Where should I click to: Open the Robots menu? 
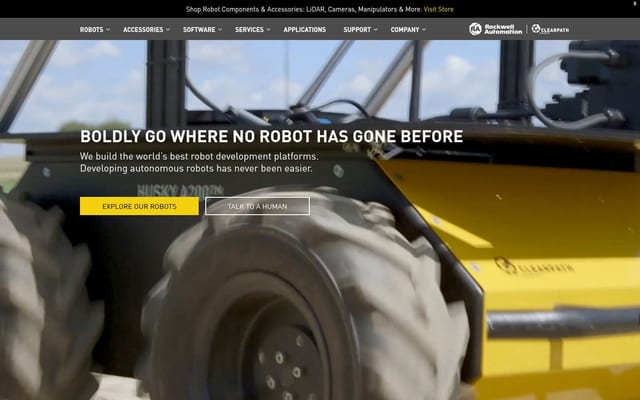[x=91, y=29]
